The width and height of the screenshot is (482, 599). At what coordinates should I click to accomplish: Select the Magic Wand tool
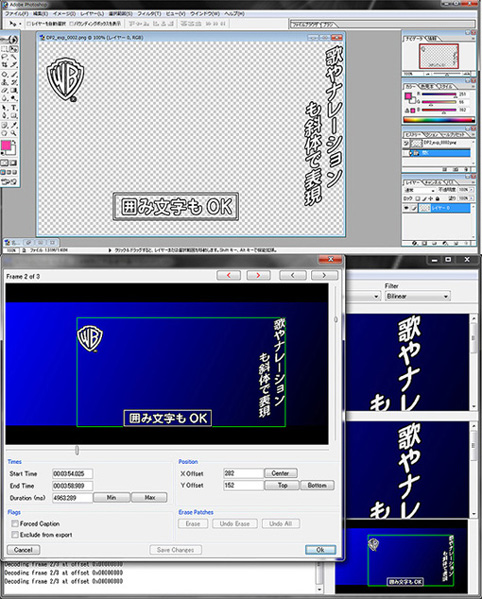(x=14, y=57)
